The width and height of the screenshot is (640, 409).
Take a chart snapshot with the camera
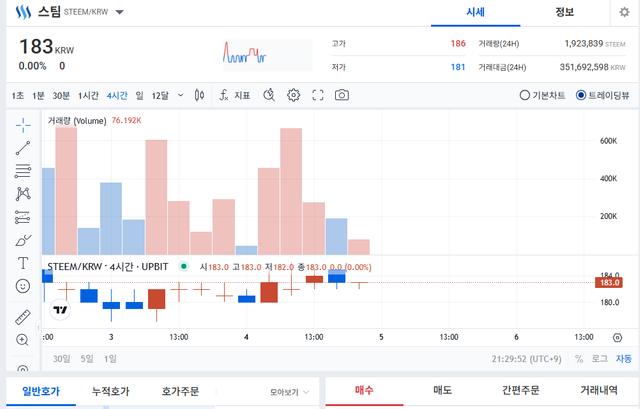coord(342,95)
